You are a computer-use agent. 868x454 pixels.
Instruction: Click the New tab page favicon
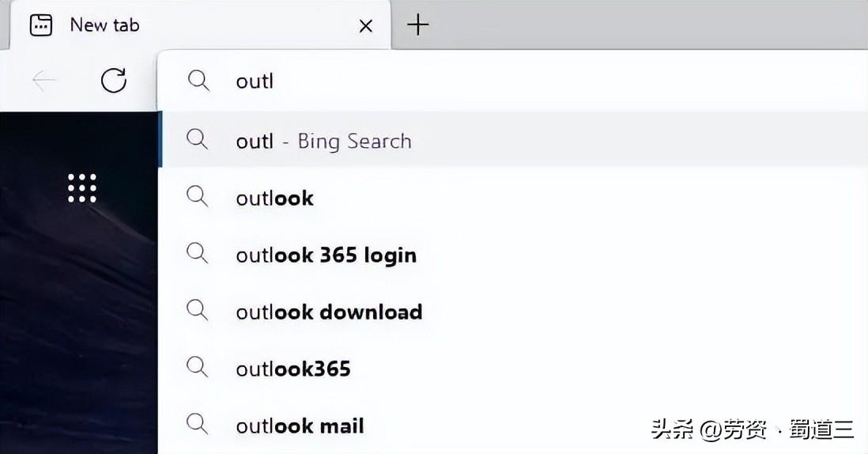point(41,25)
